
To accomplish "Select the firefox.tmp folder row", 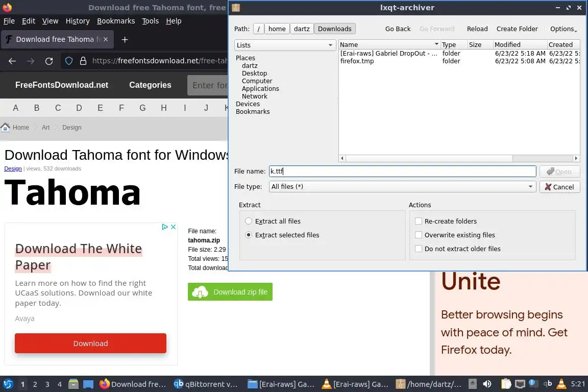I will (x=459, y=61).
